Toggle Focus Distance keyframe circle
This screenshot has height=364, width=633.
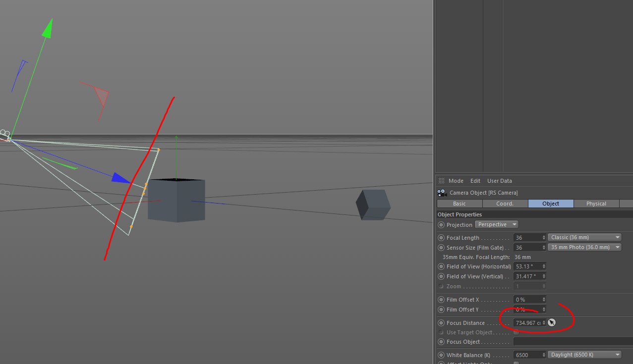441,323
